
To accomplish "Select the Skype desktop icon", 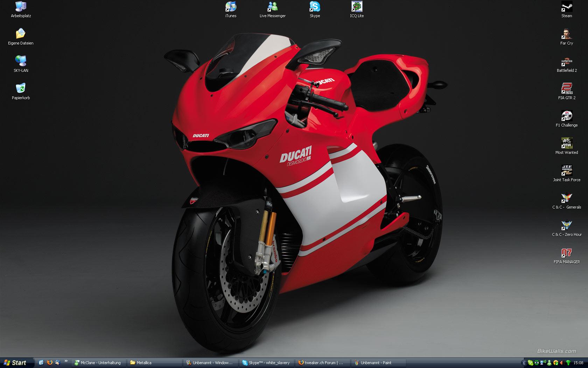I will click(315, 7).
